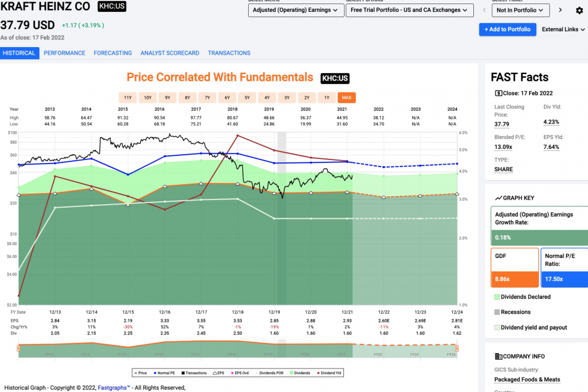Click Div Yld value 4.23%
Viewport: 588px width, 392px height.
point(552,122)
